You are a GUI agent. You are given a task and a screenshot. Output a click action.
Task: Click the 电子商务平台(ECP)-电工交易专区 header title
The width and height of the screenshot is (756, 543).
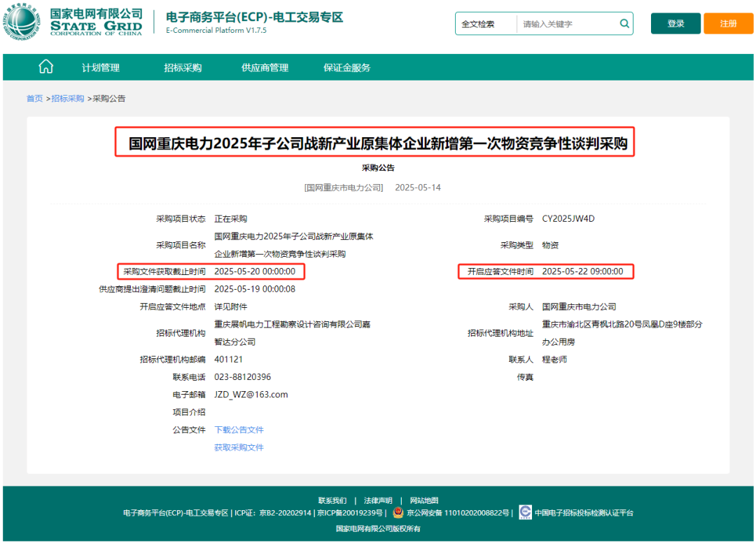tap(255, 17)
